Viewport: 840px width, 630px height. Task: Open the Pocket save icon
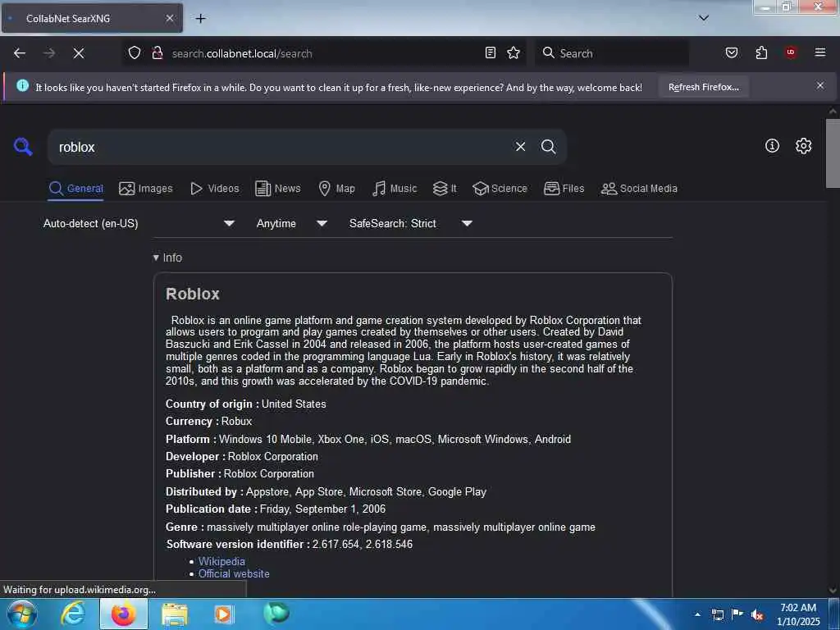(731, 52)
